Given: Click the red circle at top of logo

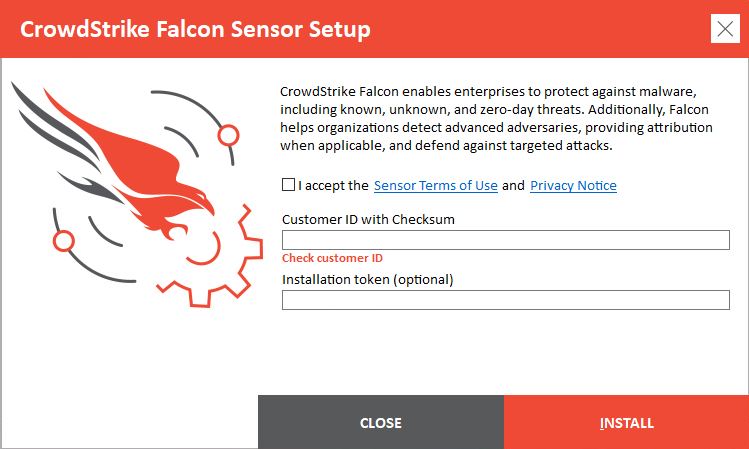Looking at the screenshot, I should [x=228, y=133].
